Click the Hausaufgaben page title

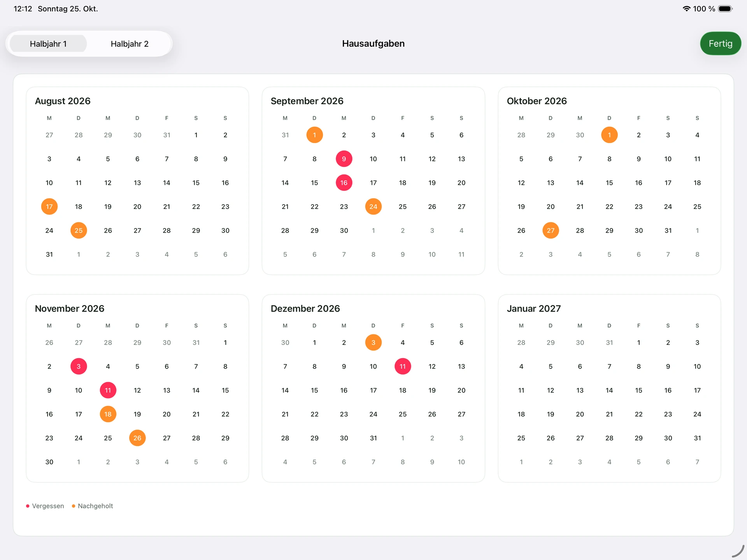[373, 44]
